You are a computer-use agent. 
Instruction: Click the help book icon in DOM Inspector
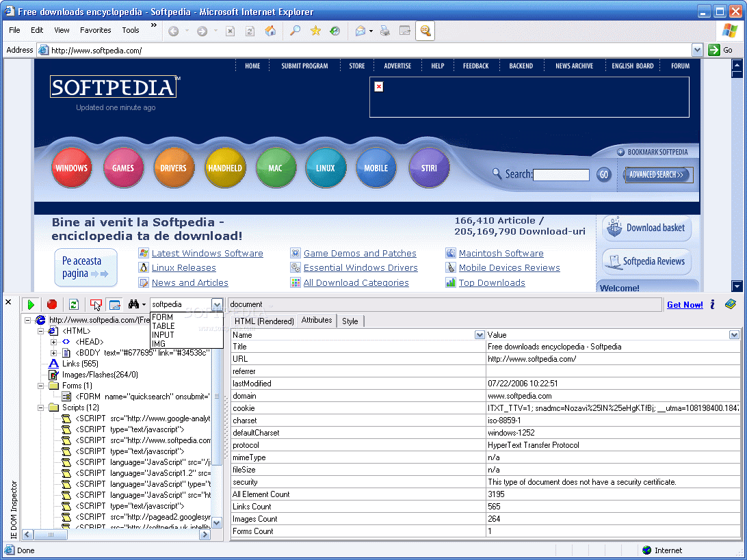(x=731, y=304)
